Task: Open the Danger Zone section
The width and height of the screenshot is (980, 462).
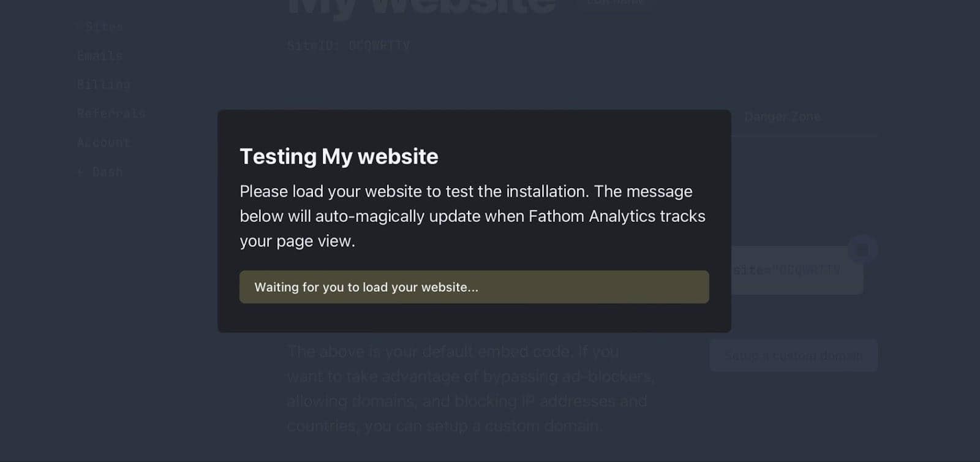Action: coord(782,116)
